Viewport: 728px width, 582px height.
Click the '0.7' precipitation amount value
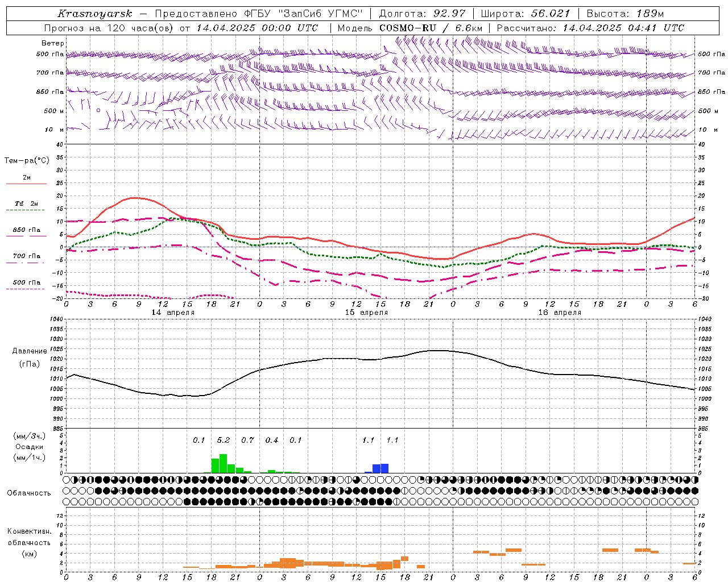(247, 440)
